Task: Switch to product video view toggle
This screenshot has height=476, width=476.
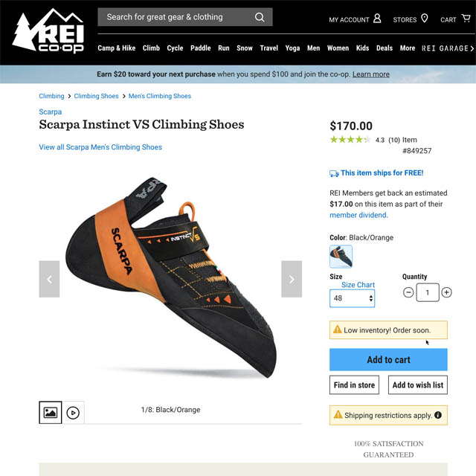Action: 73,413
